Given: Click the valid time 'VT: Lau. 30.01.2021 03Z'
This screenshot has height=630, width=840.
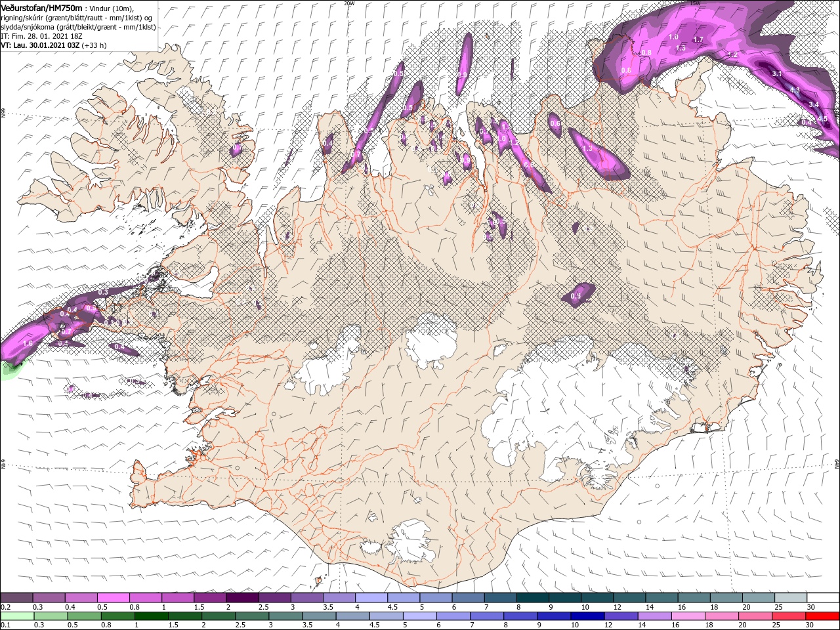Looking at the screenshot, I should (41, 45).
